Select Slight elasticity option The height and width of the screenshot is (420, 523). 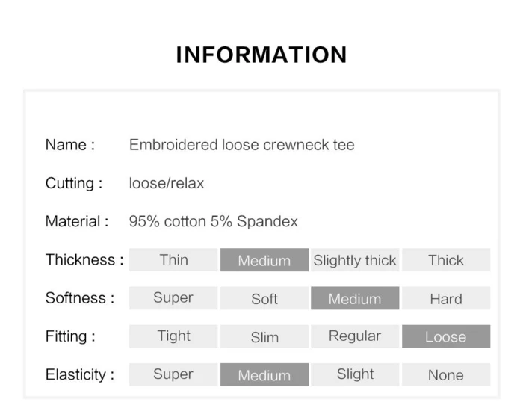(x=355, y=374)
